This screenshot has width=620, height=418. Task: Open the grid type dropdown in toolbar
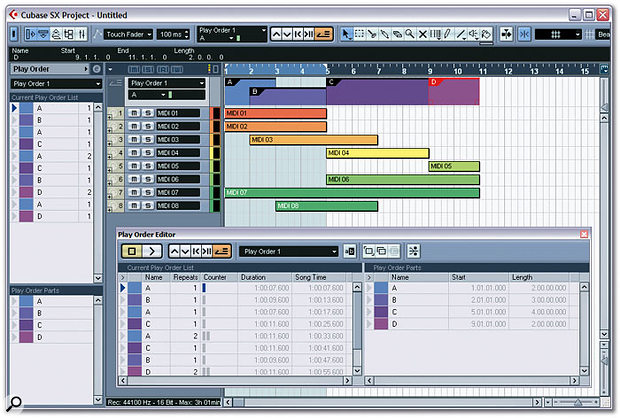click(558, 34)
